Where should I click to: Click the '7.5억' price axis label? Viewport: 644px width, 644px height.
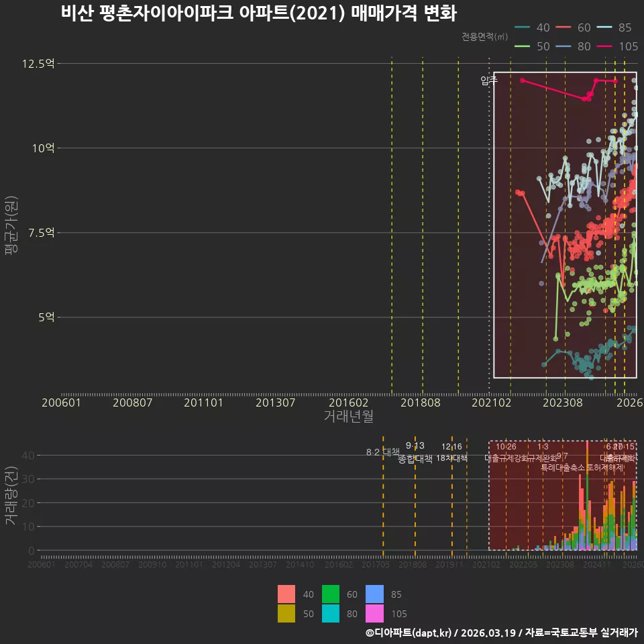(41, 233)
